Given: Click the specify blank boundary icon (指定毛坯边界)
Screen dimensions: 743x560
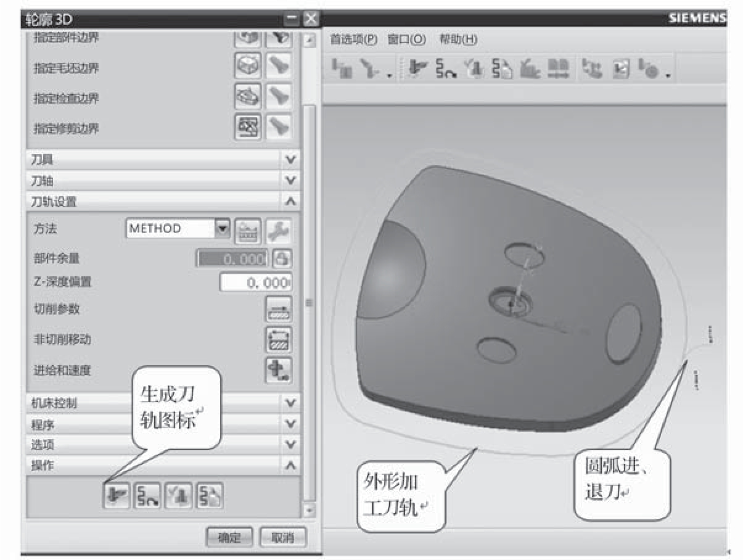Looking at the screenshot, I should pyautogui.click(x=248, y=64).
